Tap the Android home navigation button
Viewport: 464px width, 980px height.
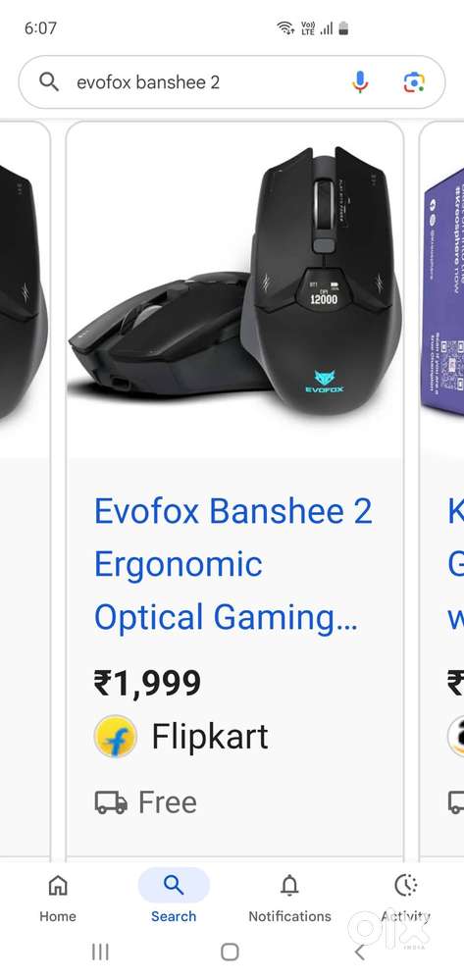pos(231,952)
